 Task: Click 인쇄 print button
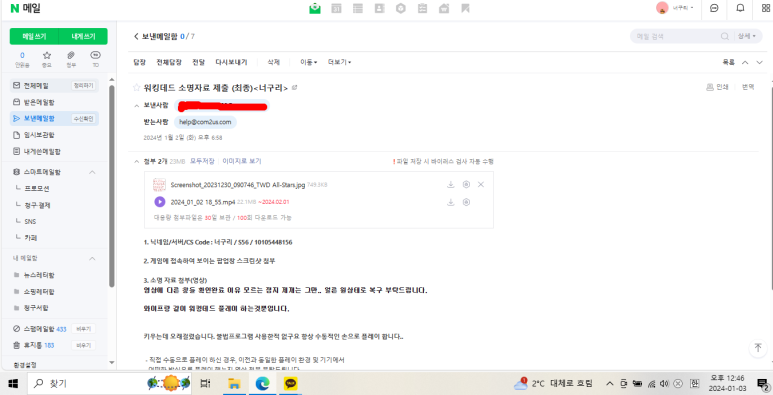pos(717,87)
